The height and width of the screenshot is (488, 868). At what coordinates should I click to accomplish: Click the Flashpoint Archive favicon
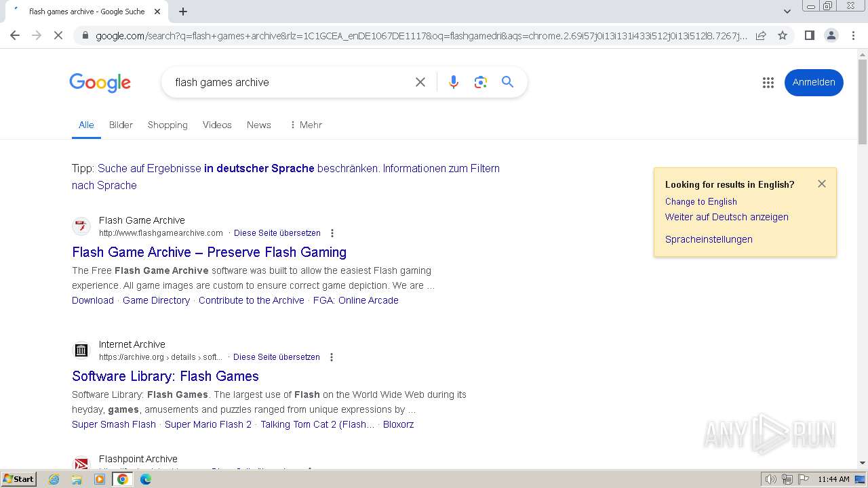click(x=81, y=464)
